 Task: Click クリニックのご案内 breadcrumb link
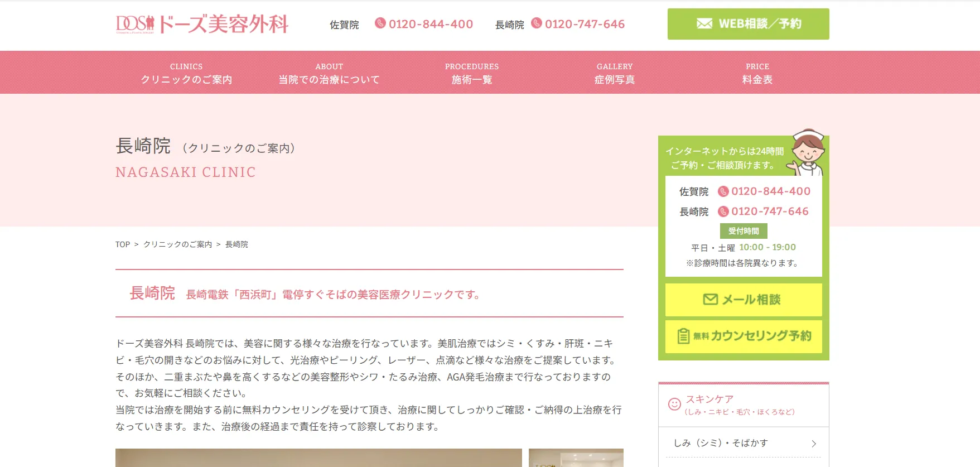177,244
